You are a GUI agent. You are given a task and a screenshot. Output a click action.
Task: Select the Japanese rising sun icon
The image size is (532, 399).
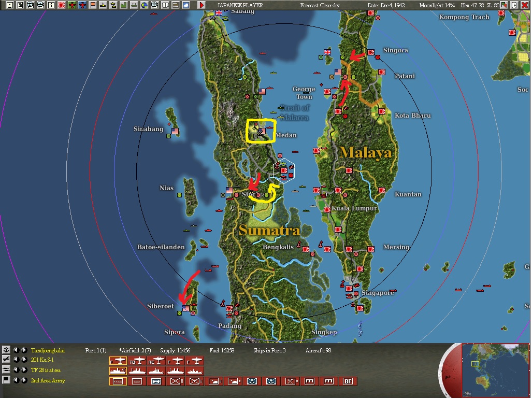tap(61, 5)
